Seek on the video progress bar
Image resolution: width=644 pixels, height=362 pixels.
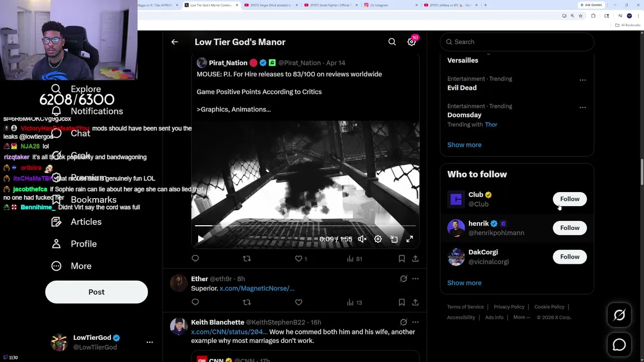pyautogui.click(x=305, y=226)
